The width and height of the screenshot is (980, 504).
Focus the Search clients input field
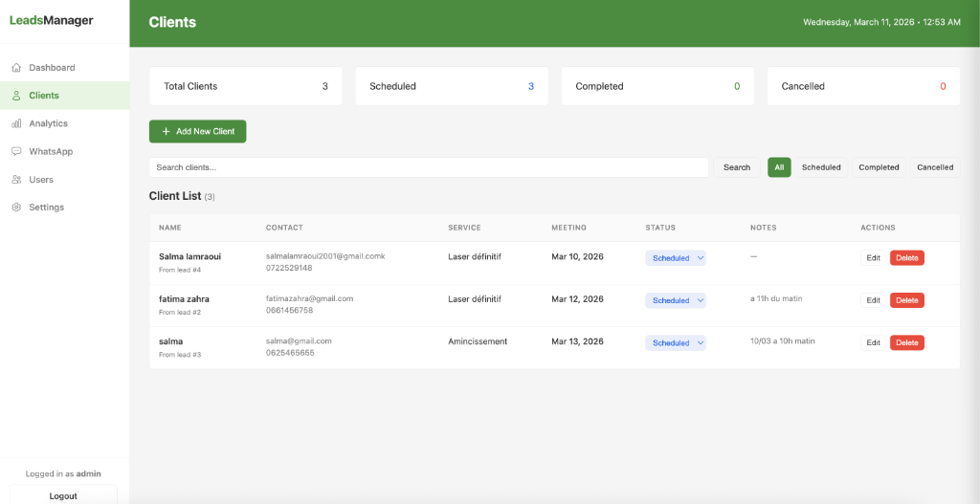click(428, 167)
